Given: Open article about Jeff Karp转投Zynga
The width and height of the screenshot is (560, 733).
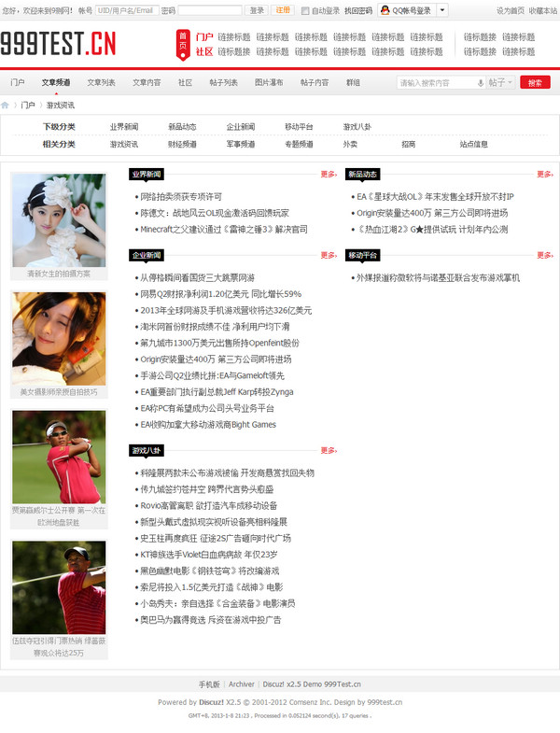Looking at the screenshot, I should [x=217, y=392].
